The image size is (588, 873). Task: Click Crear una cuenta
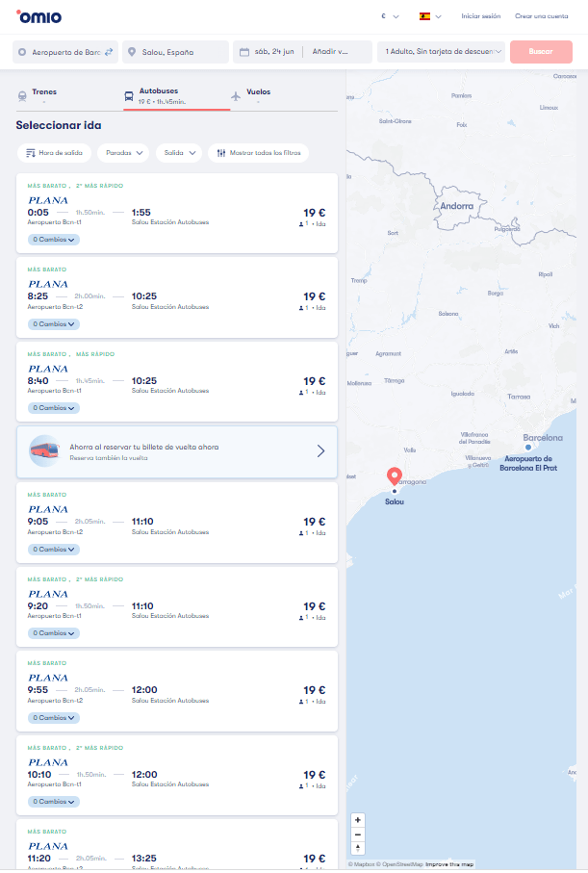(x=541, y=16)
